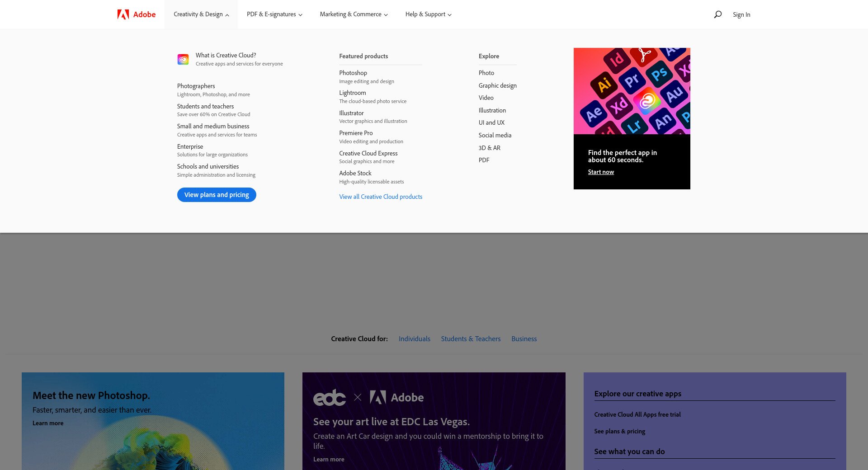Screen dimensions: 868x470
Task: Open Adobe Stock product link
Action: click(355, 173)
